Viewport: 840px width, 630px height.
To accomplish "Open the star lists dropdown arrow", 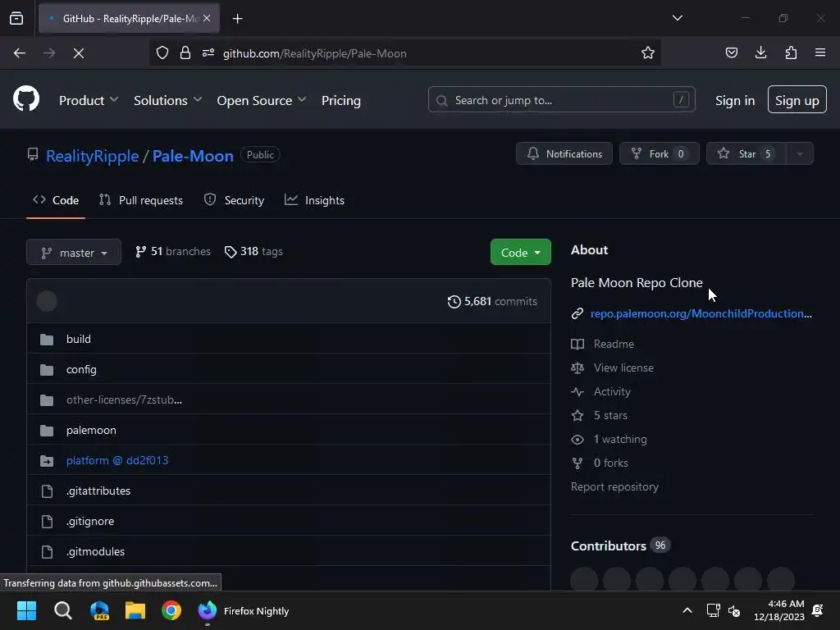I will (x=800, y=153).
